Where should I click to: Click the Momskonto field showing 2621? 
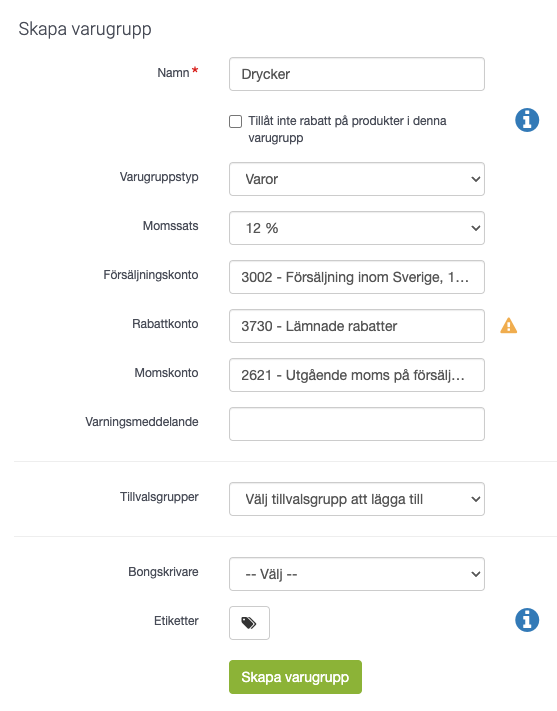[357, 375]
